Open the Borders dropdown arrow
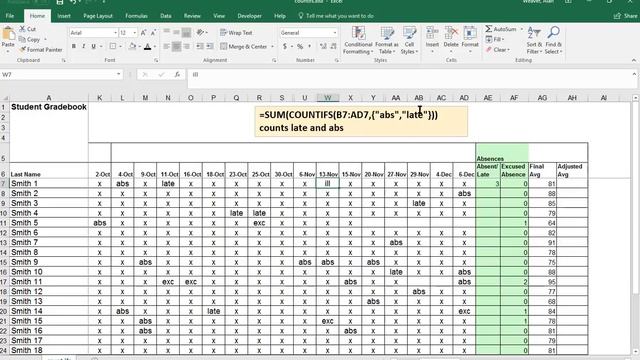This screenshot has height=360, width=640. (120, 47)
